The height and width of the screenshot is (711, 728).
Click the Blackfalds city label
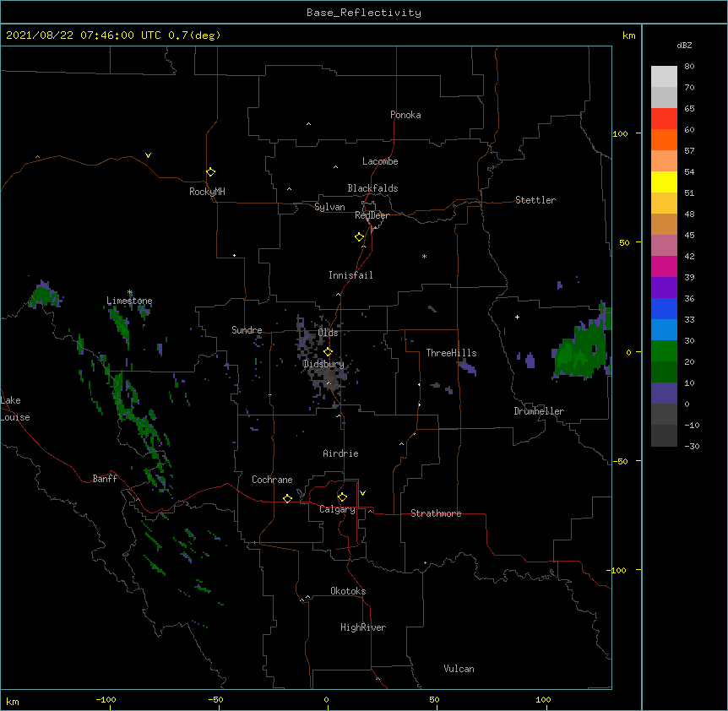(372, 188)
